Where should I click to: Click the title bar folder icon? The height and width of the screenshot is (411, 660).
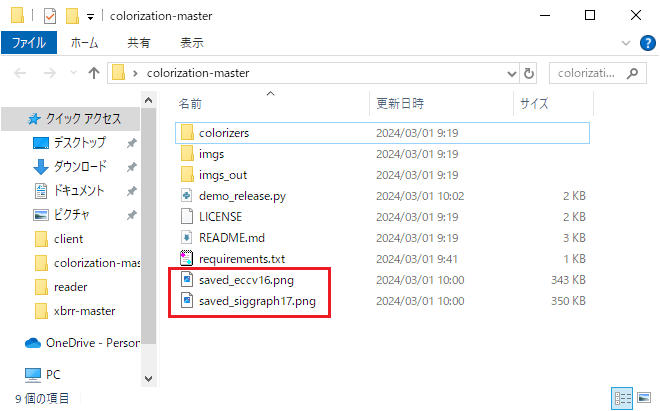tap(18, 16)
